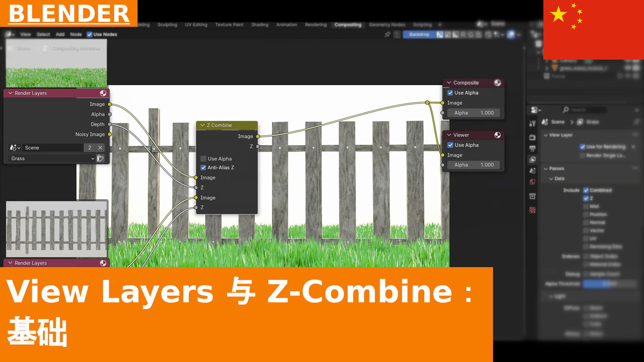Image resolution: width=644 pixels, height=362 pixels.
Task: Collapse the Z Combine node
Action: click(x=203, y=125)
